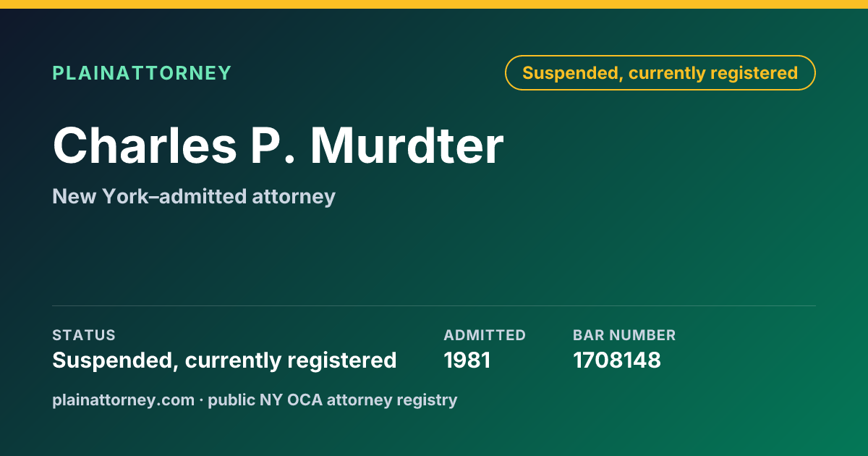The width and height of the screenshot is (868, 456).
Task: Select the New York–admitted attorney subtitle
Action: (x=194, y=196)
